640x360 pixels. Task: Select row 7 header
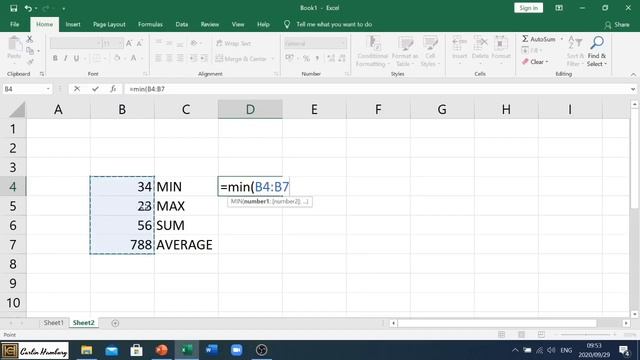coord(13,245)
